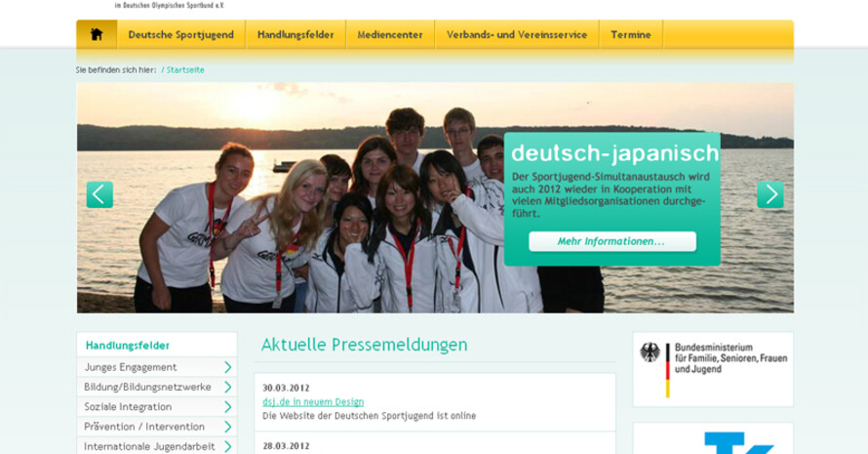
Task: Open the Termine menu item
Action: 631,34
